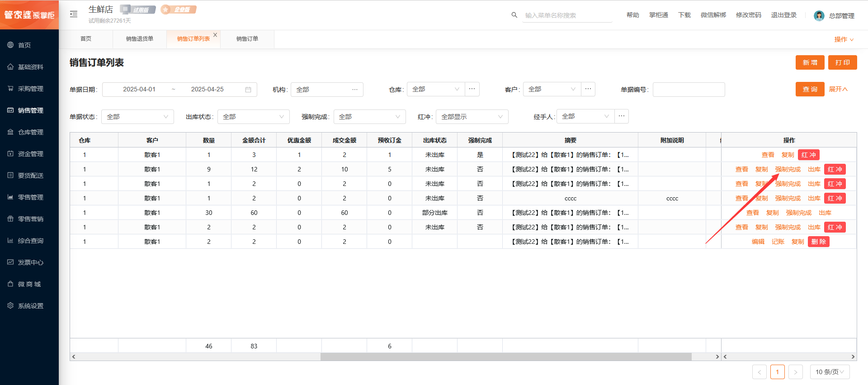
Task: Click the 总部管理 user avatar
Action: point(819,16)
